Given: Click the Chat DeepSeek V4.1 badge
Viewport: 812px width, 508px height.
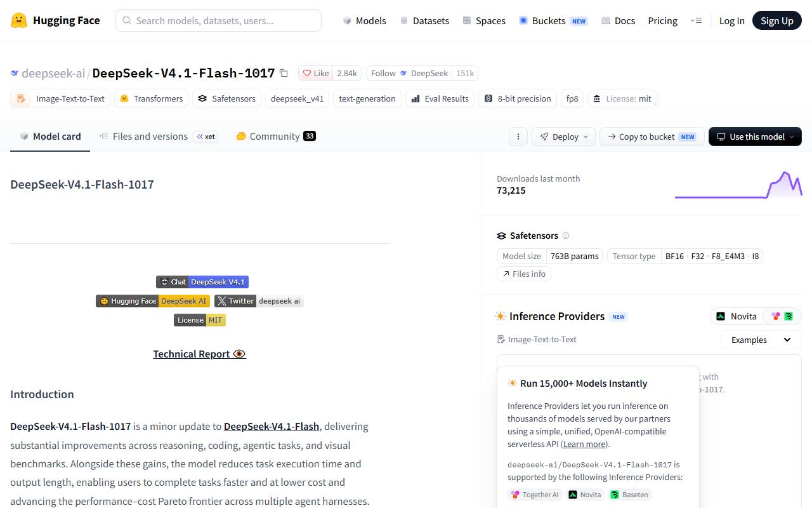Looking at the screenshot, I should tap(202, 282).
